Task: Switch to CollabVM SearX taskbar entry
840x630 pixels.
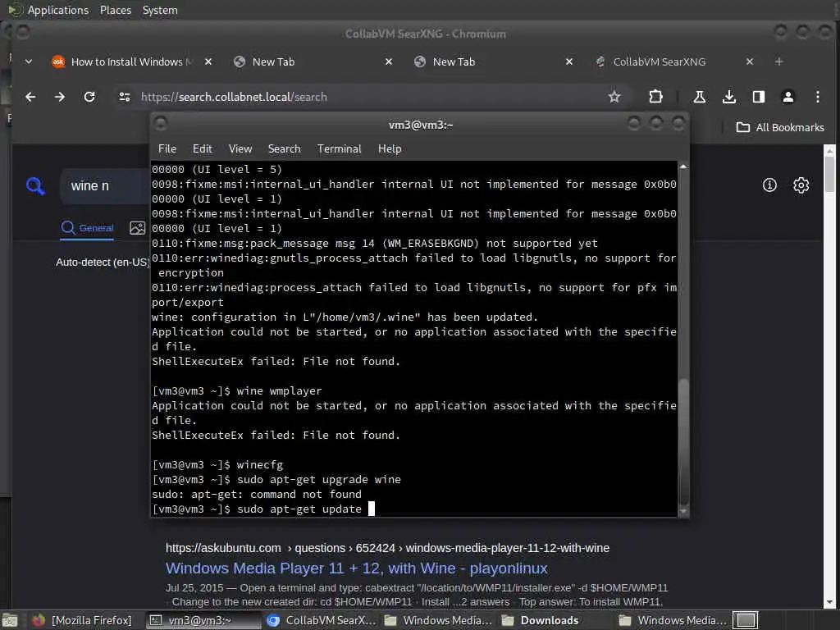Action: pos(322,620)
